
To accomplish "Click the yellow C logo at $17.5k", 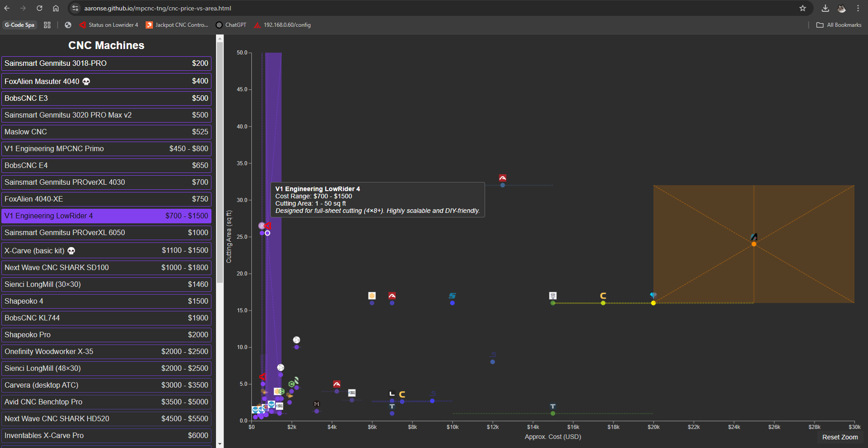I will pyautogui.click(x=603, y=295).
